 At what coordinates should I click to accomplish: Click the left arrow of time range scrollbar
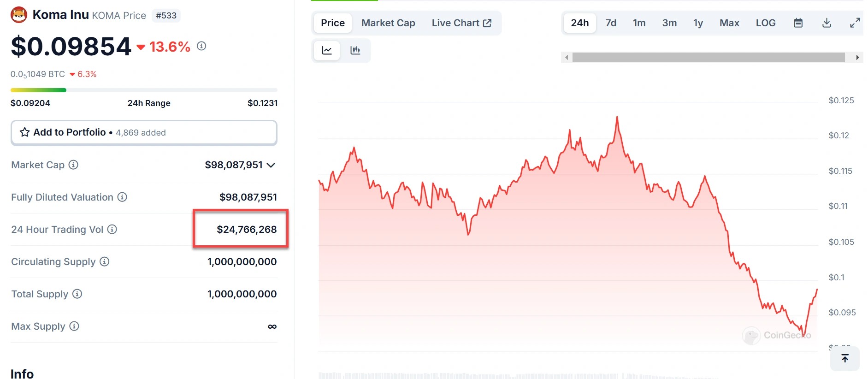(x=567, y=58)
